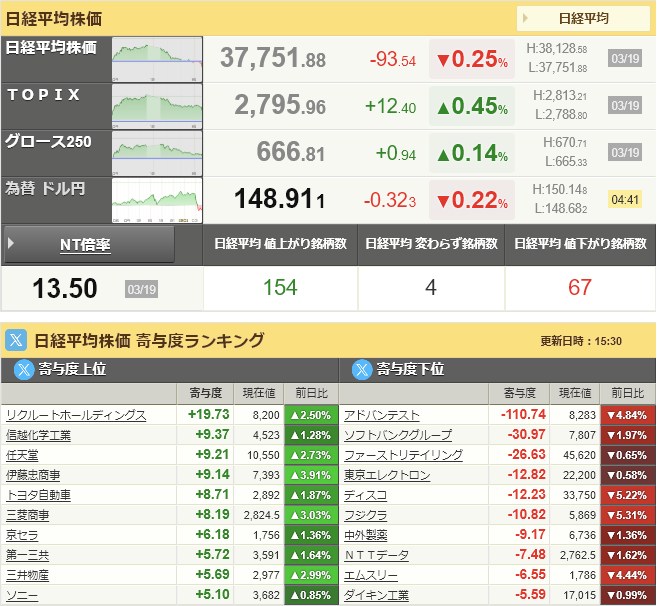Image resolution: width=657 pixels, height=606 pixels.
Task: Click the グロース250 value 666.81
Action: (291, 152)
